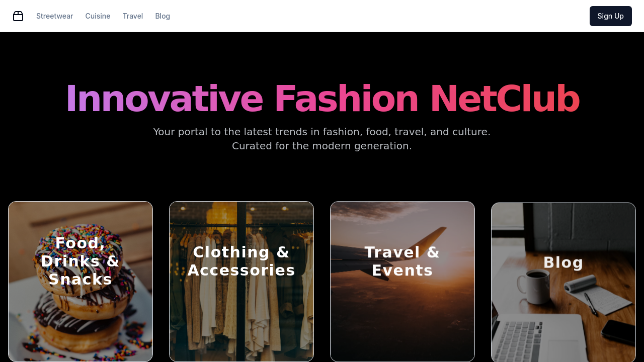Screen dimensions: 644x362
Task: Open the Clothing & Accessories card
Action: click(x=242, y=282)
